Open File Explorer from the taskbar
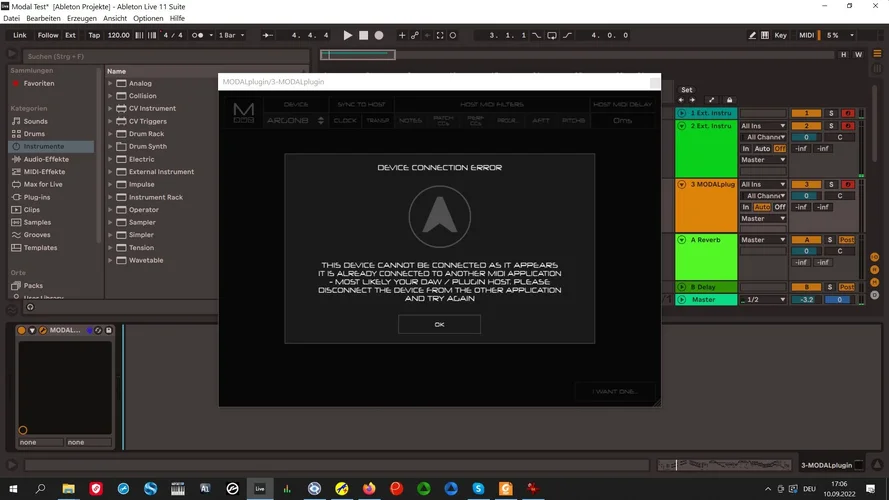The height and width of the screenshot is (500, 889). (69, 488)
